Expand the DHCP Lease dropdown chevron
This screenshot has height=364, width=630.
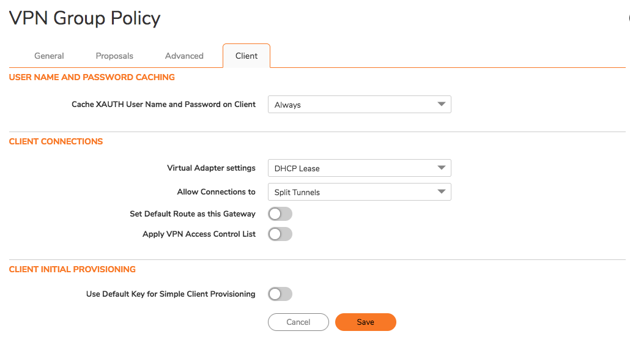pos(441,168)
